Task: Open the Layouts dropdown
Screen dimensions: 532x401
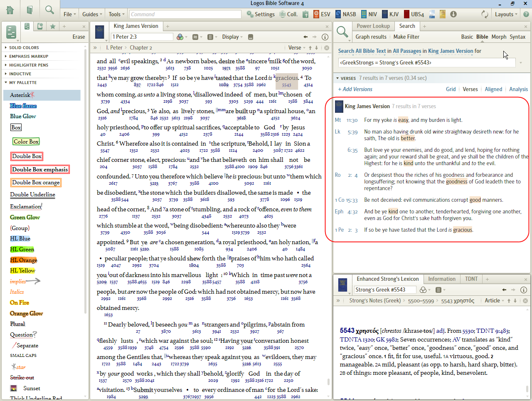Action: point(506,14)
